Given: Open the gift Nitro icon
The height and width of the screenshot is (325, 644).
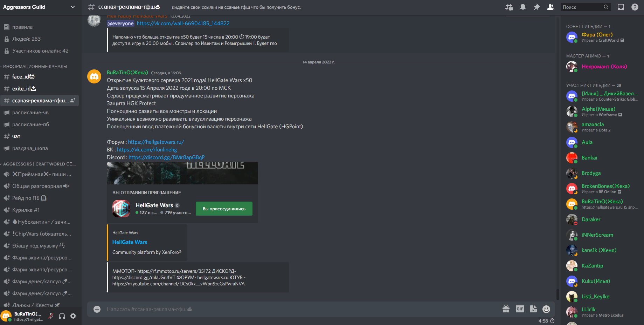Looking at the screenshot, I should click(506, 309).
